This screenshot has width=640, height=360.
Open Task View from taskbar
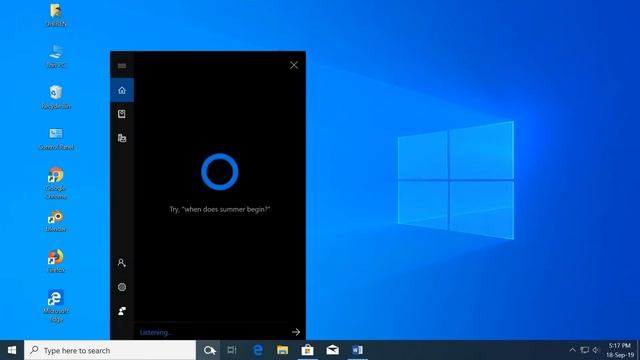pyautogui.click(x=232, y=350)
